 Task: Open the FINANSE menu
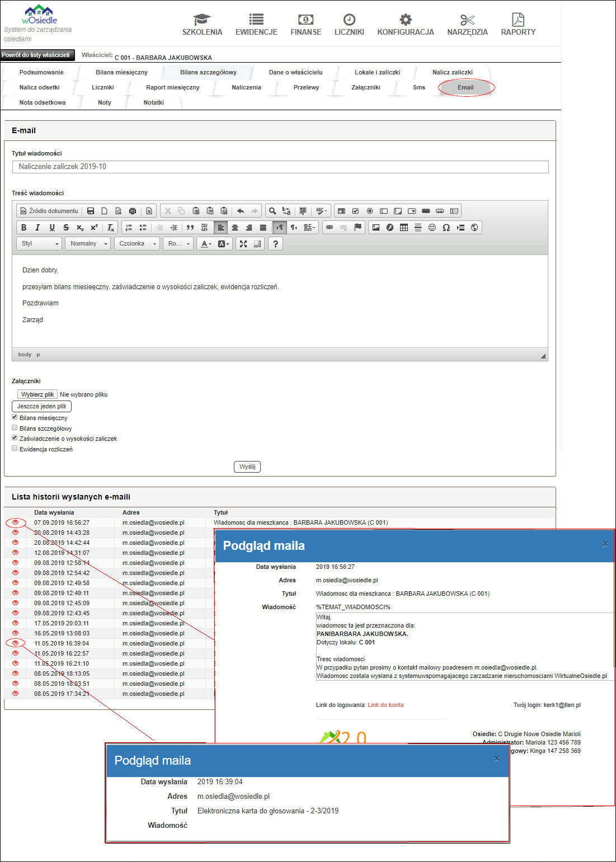(x=305, y=25)
